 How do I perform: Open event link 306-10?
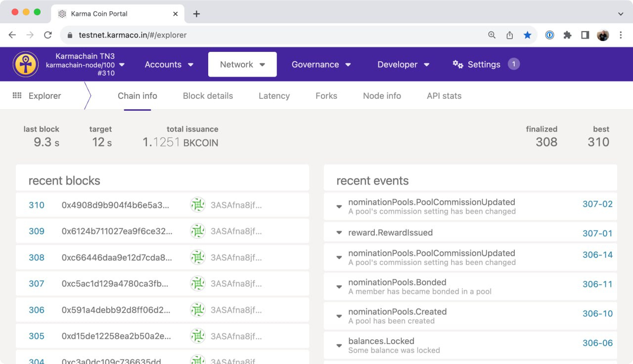597,314
